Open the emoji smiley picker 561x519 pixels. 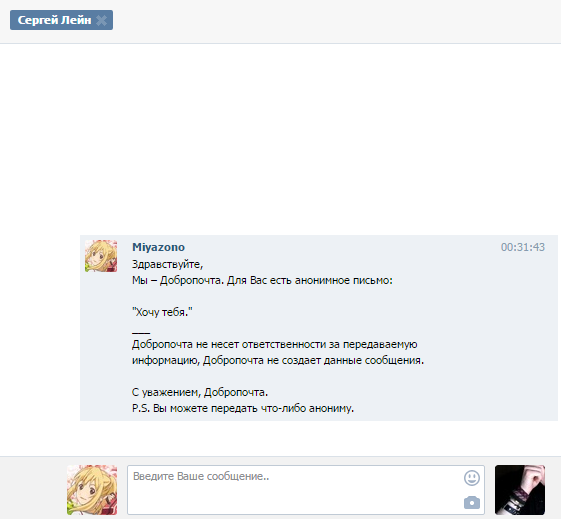(472, 478)
